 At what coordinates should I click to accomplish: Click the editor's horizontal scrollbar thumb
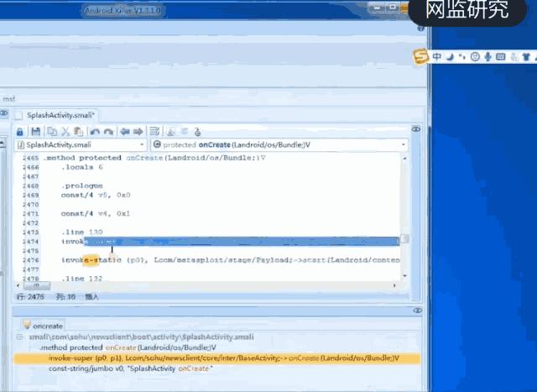click(x=37, y=285)
